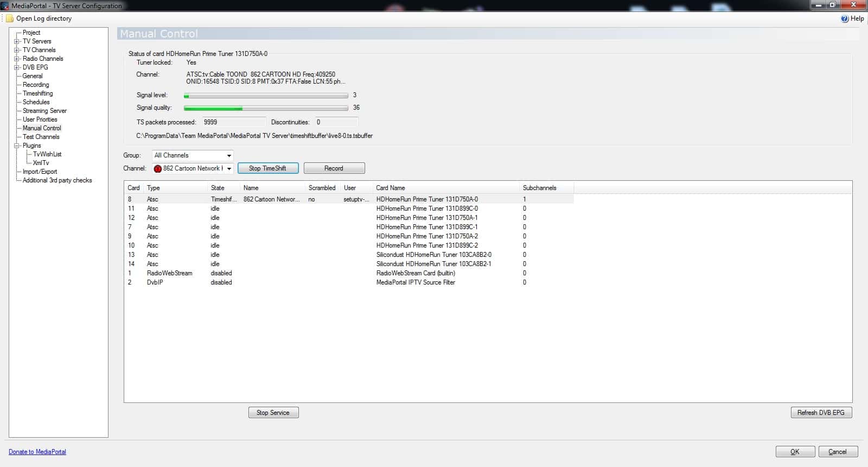Click the MediaPortal title bar app icon

pyautogui.click(x=5, y=6)
